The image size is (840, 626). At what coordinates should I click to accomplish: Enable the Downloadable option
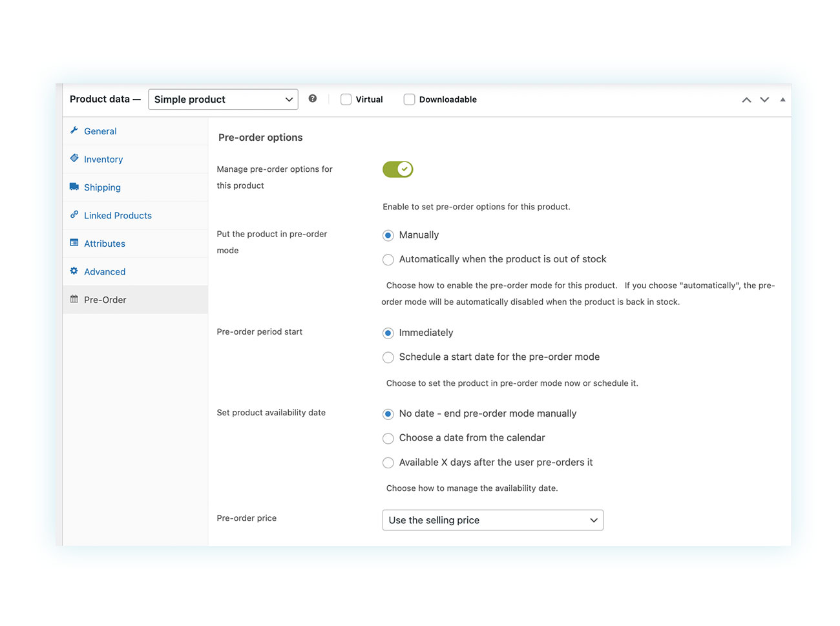coord(409,99)
